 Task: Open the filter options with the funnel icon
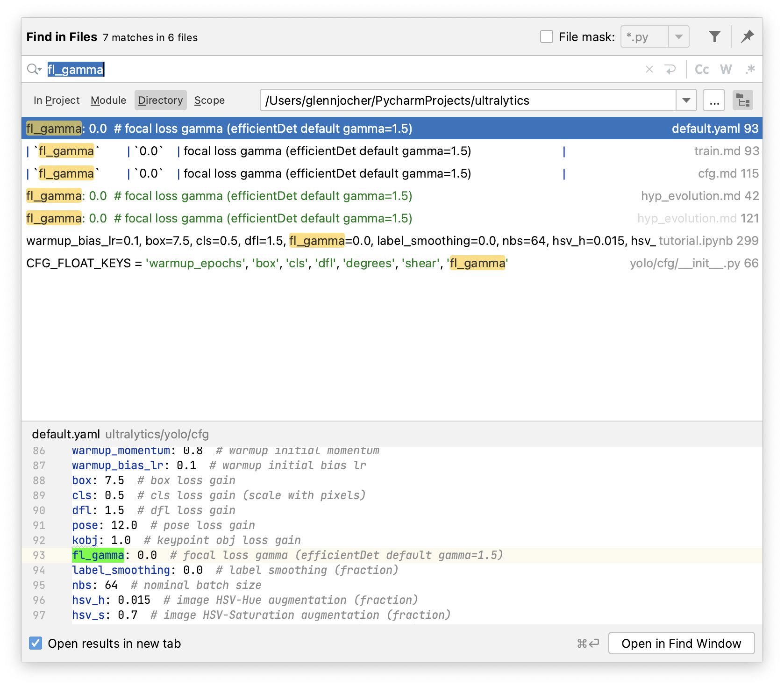(x=714, y=36)
